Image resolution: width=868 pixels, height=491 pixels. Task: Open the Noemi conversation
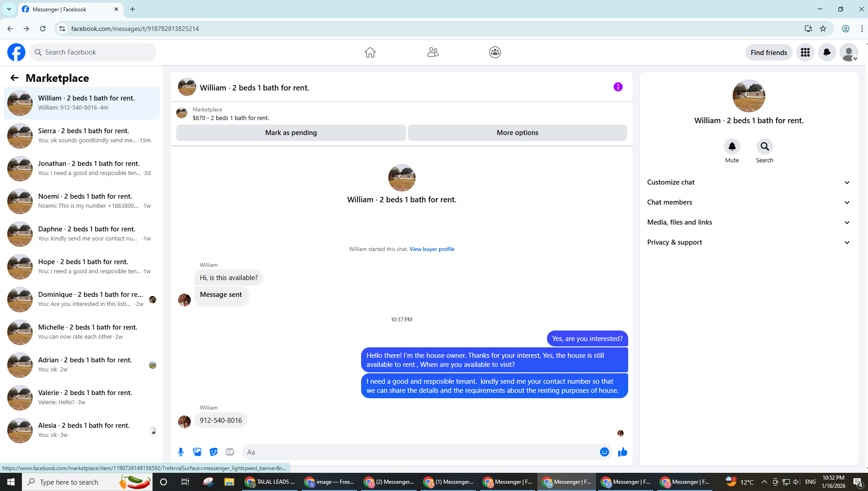click(82, 201)
